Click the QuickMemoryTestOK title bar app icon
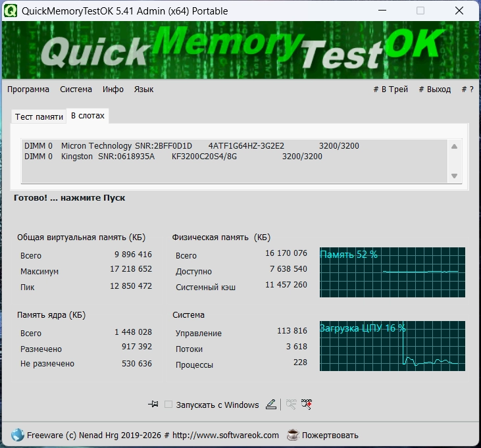The width and height of the screenshot is (481, 448). pyautogui.click(x=11, y=11)
